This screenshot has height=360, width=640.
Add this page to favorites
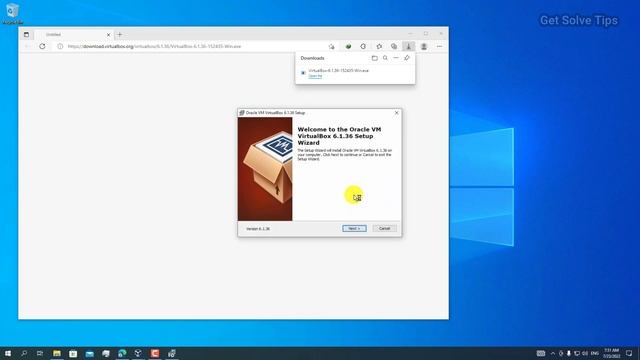click(x=331, y=47)
